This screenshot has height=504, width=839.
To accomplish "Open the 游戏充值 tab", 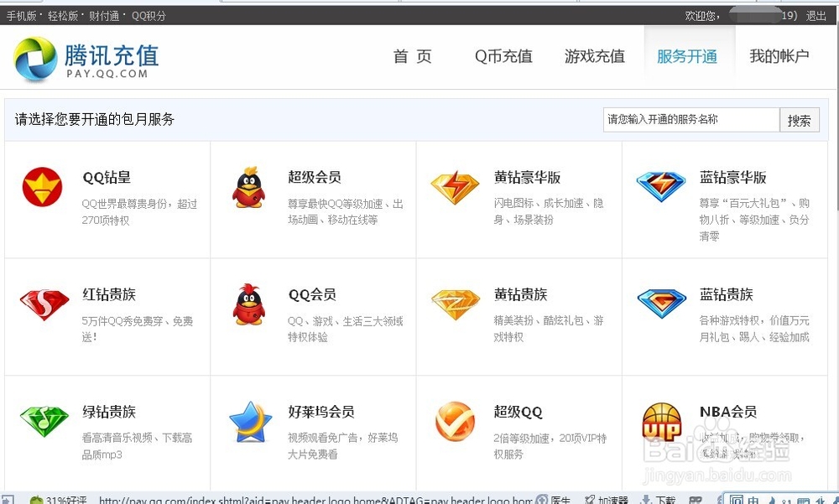I will click(x=595, y=56).
